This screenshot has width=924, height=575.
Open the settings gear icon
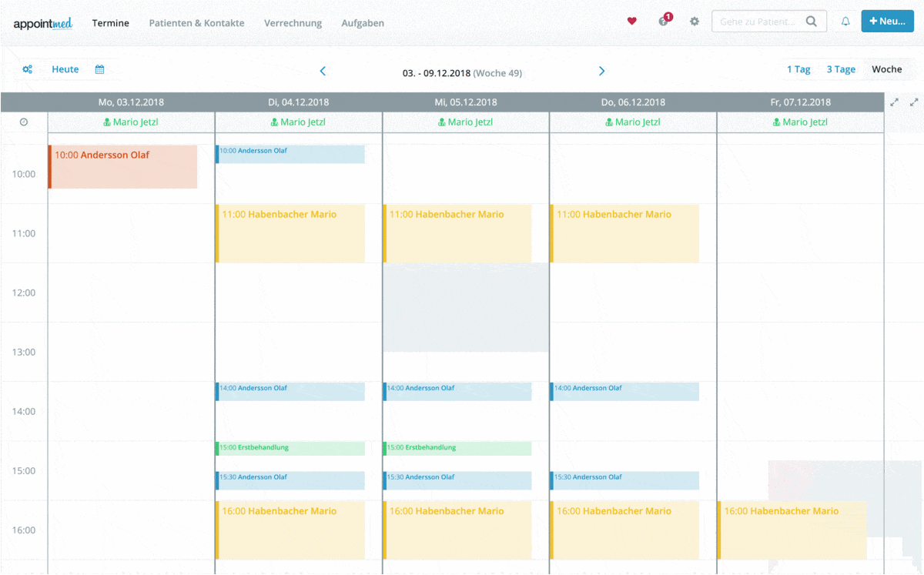tap(695, 22)
